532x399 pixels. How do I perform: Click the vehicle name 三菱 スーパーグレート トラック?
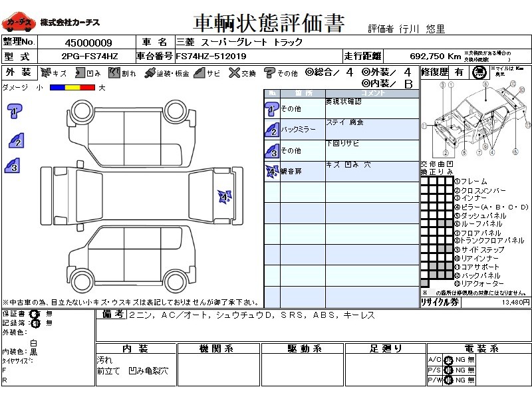(239, 43)
